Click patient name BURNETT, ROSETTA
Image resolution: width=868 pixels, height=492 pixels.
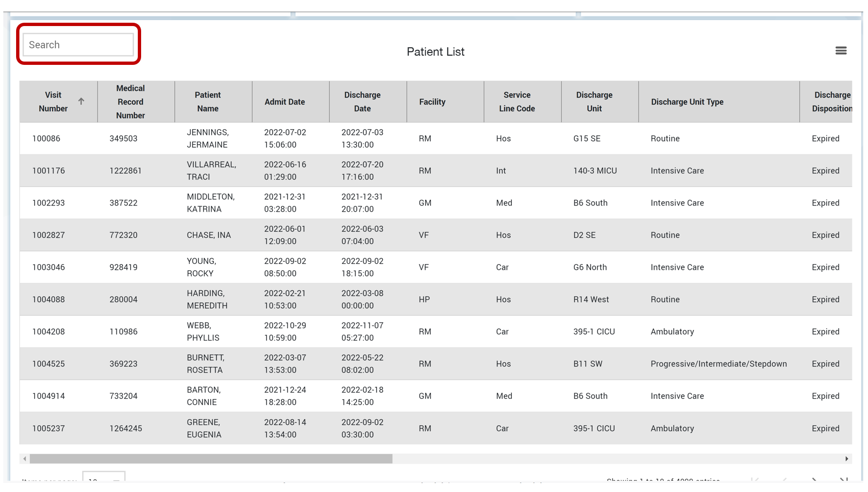pyautogui.click(x=206, y=364)
